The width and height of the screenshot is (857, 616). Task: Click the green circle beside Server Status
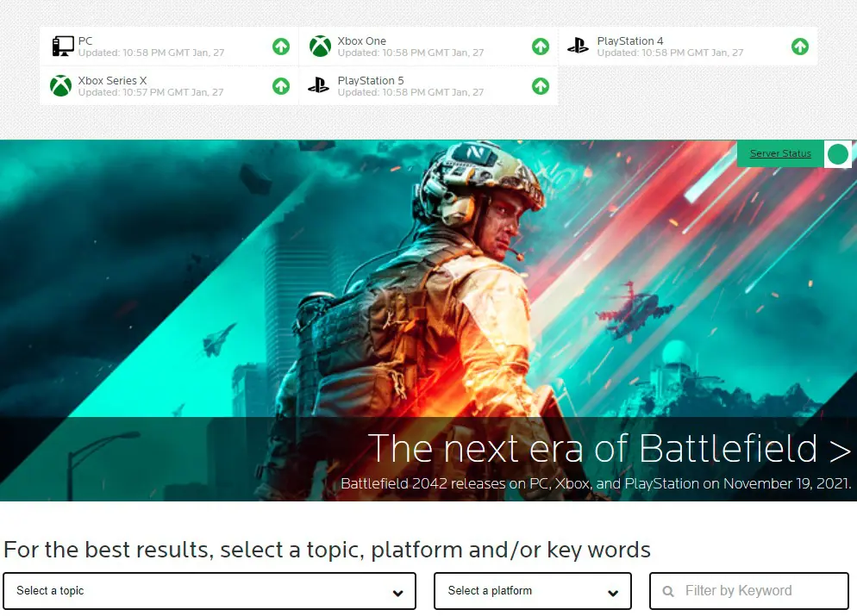838,154
